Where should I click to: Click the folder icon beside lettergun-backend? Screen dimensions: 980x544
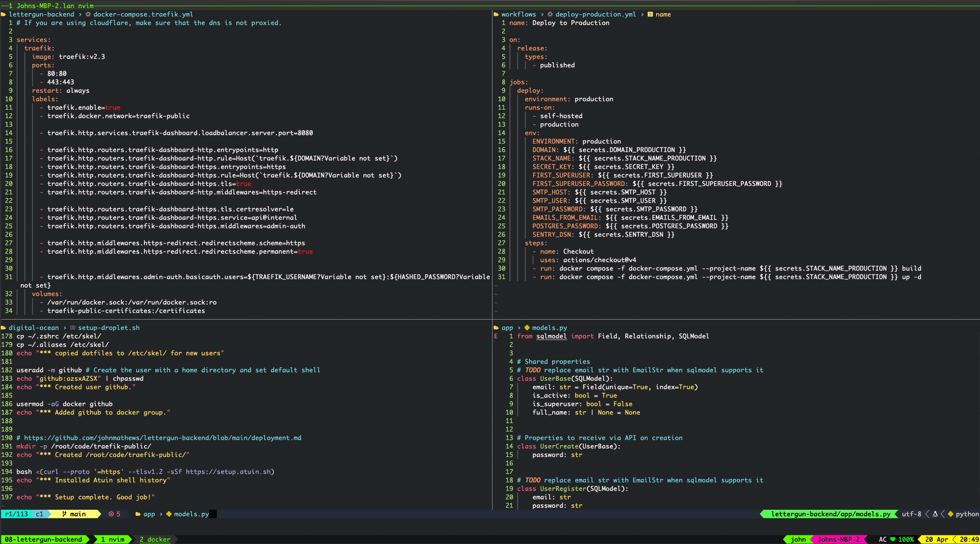coord(4,14)
